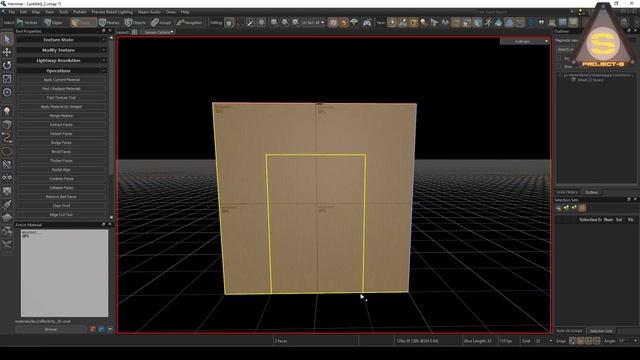Screen dimensions: 640x360
Task: Activate the Scale tool
Action: pos(7,79)
